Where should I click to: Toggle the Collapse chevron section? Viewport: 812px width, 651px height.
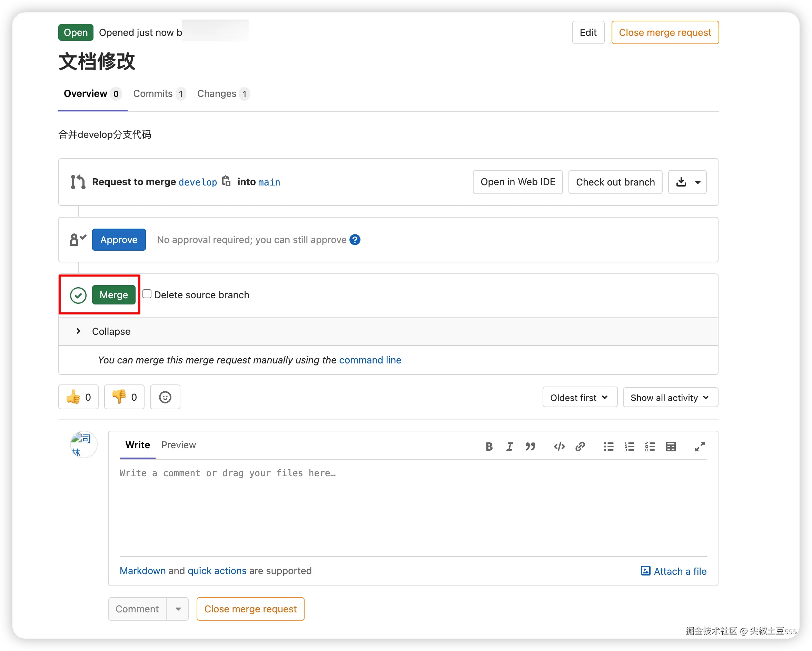(78, 331)
